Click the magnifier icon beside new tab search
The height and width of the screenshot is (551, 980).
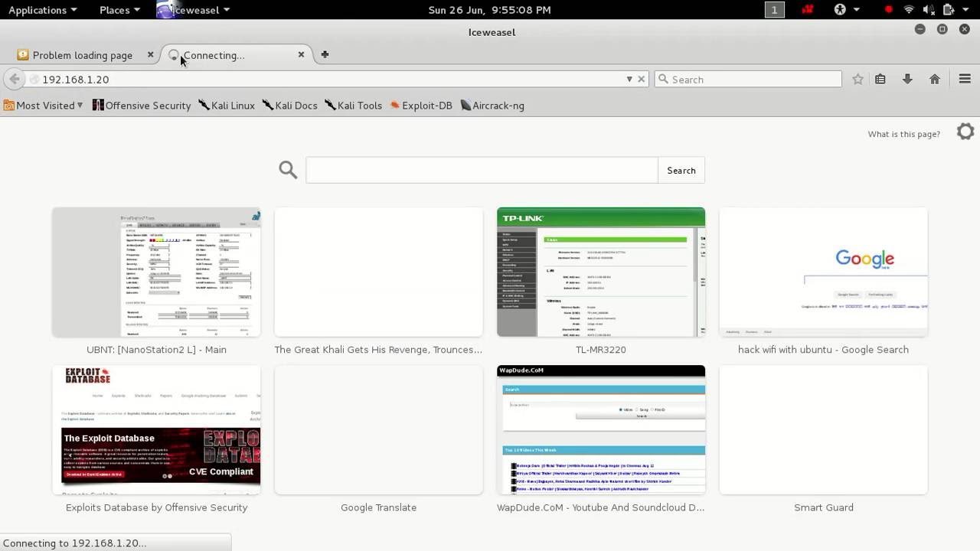click(x=288, y=170)
